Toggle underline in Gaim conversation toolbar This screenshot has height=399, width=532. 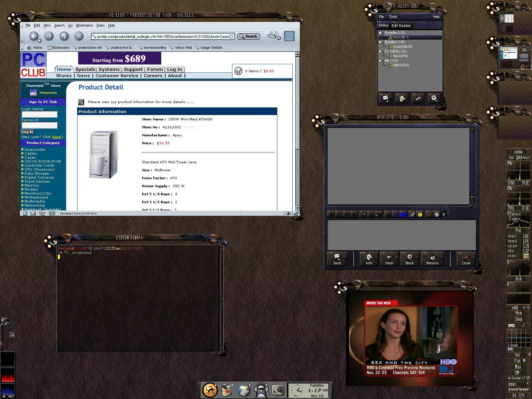tap(346, 215)
